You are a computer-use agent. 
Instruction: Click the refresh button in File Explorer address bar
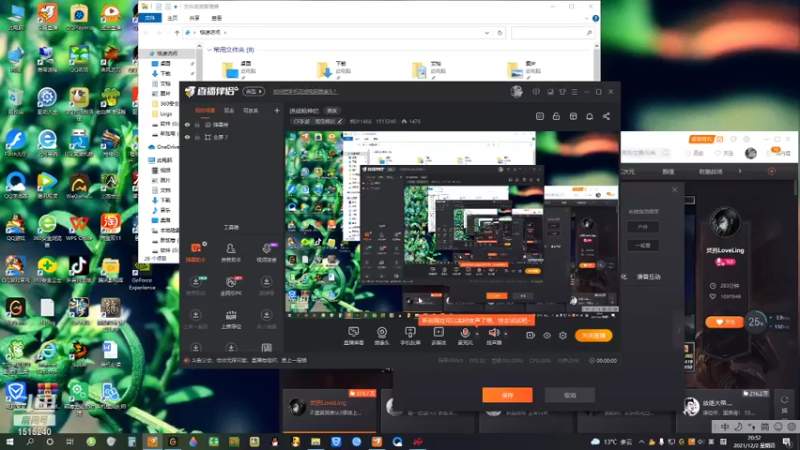500,33
